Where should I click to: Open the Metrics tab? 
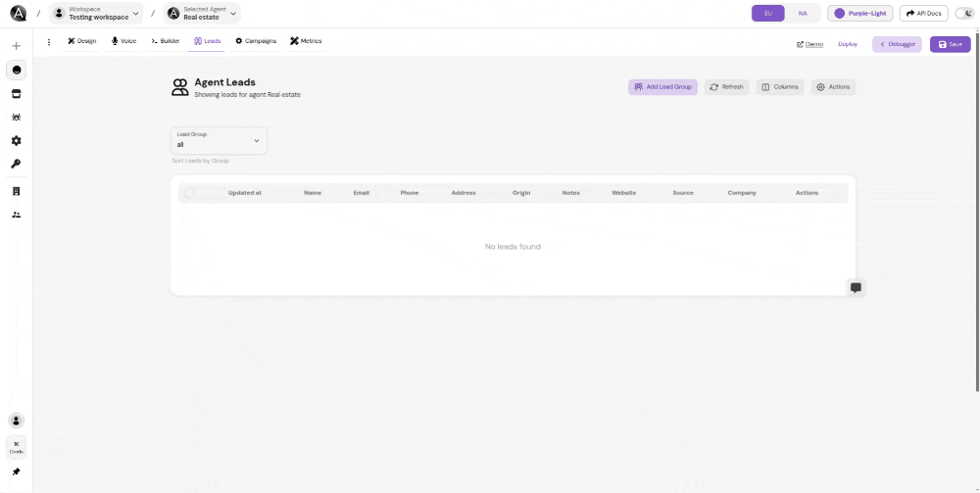(306, 41)
